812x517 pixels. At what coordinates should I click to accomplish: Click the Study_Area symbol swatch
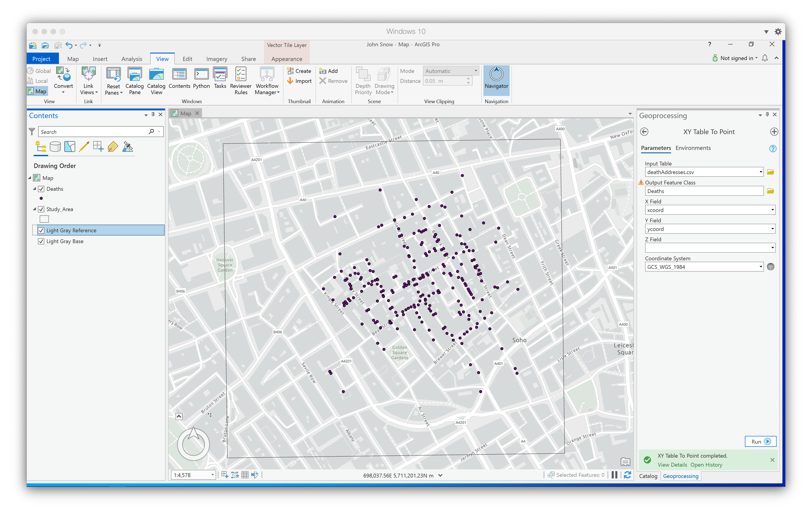click(44, 219)
